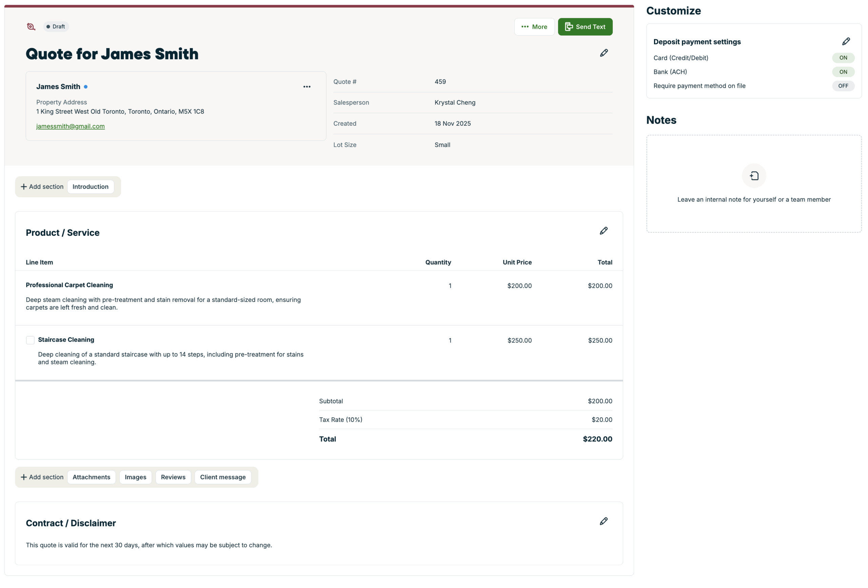Open jamessmith@gmail.com email link
Screen dimensions: 868x588
click(70, 126)
